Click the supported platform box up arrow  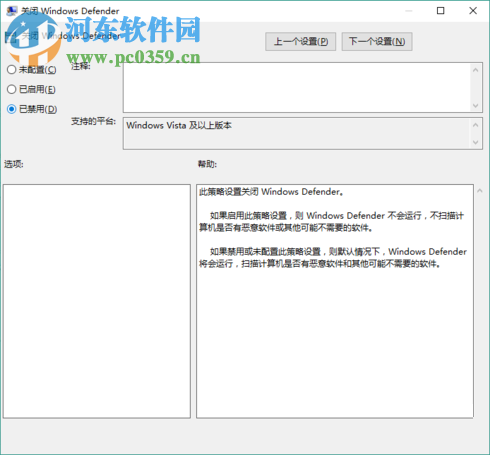point(476,125)
